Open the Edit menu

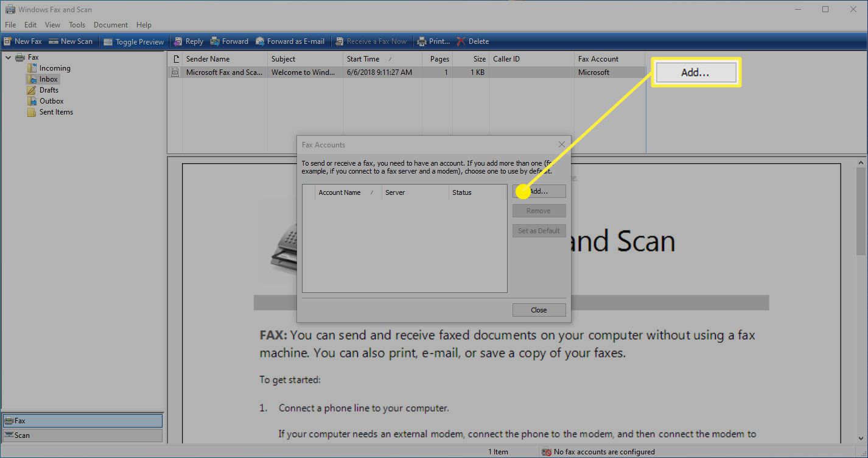[30, 25]
